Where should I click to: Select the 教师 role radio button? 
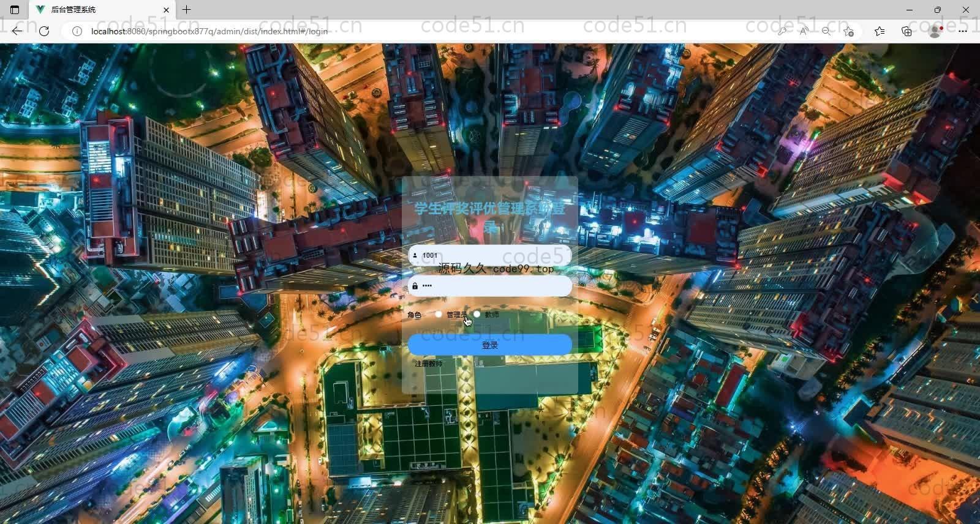477,315
